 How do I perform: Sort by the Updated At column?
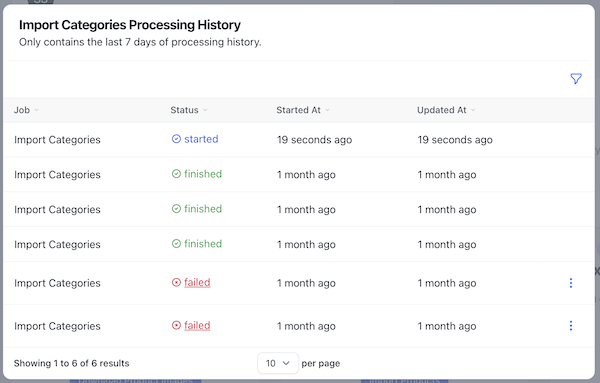pos(446,110)
